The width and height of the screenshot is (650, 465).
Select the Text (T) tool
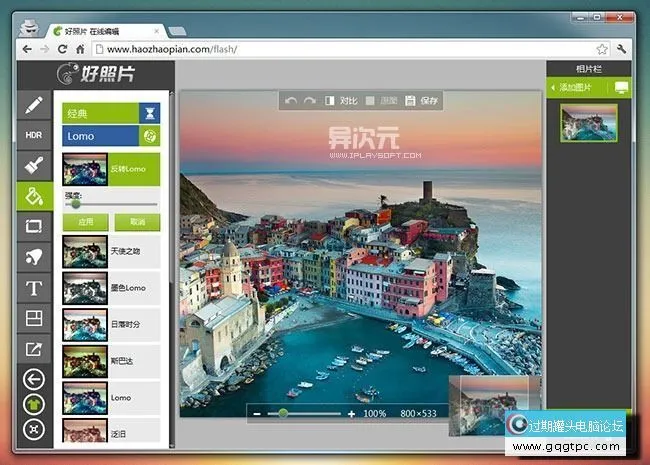pyautogui.click(x=34, y=288)
